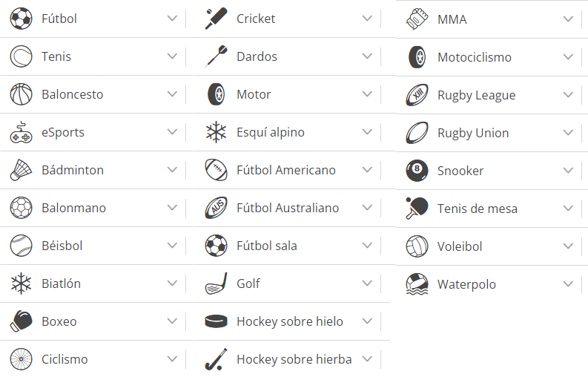Expand the Hockey sobre hierba chevron
This screenshot has height=377, width=588.
click(x=368, y=359)
